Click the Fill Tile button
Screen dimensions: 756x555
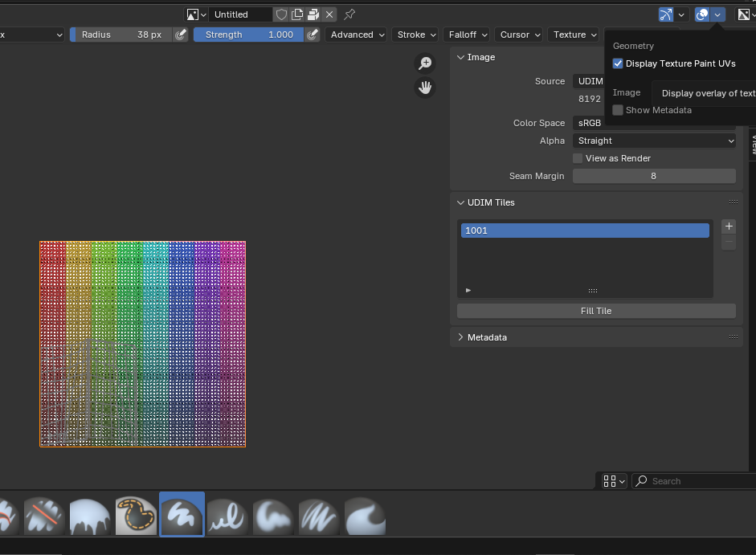pos(596,311)
